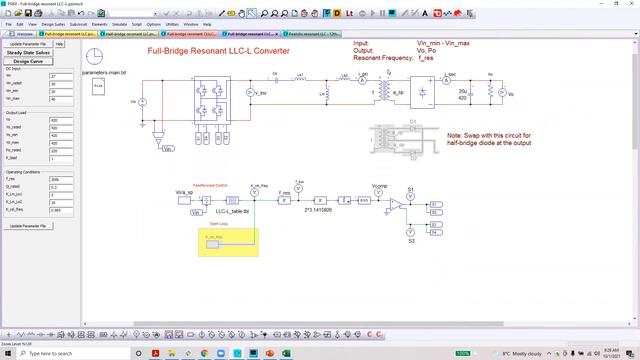The image size is (640, 360).
Task: Click the taskbar search box
Action: (73, 353)
